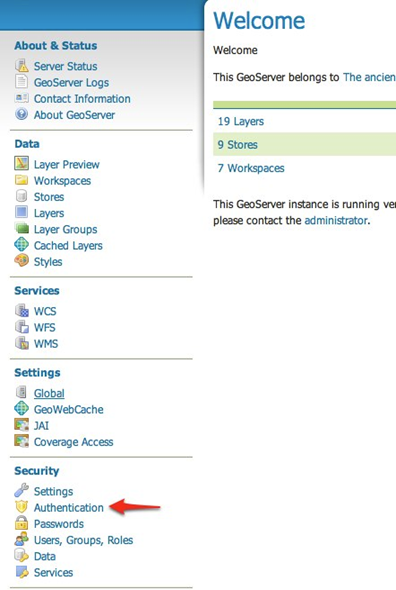Go to Global settings
396x590 pixels.
point(49,393)
